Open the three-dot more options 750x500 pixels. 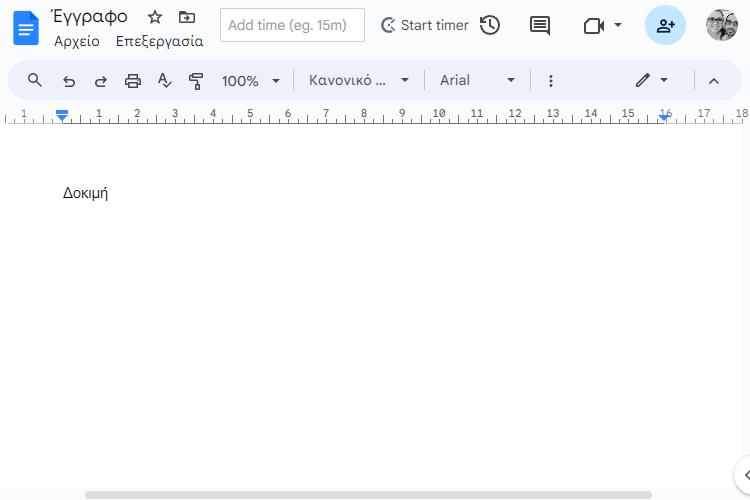point(551,81)
